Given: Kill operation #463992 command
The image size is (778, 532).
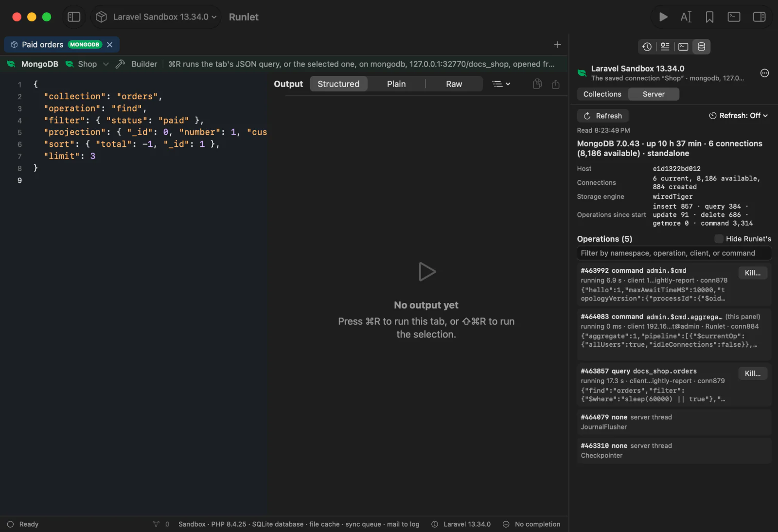Looking at the screenshot, I should point(753,273).
